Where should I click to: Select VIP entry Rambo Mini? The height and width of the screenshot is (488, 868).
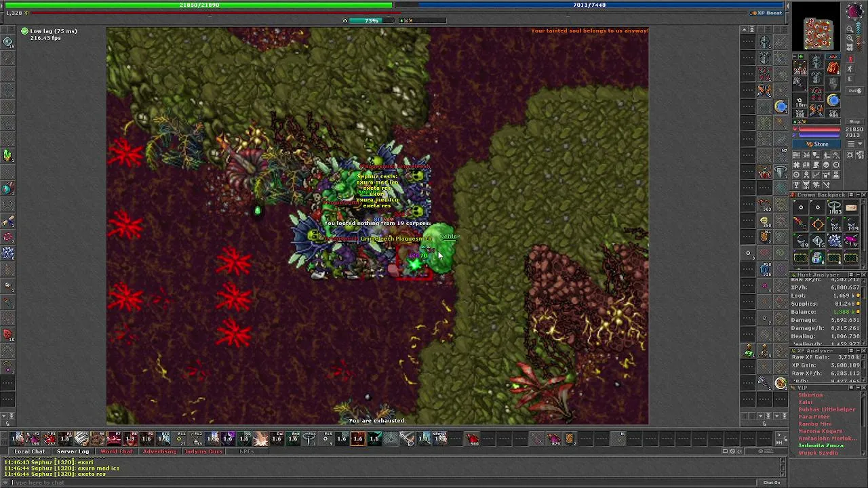pyautogui.click(x=815, y=424)
